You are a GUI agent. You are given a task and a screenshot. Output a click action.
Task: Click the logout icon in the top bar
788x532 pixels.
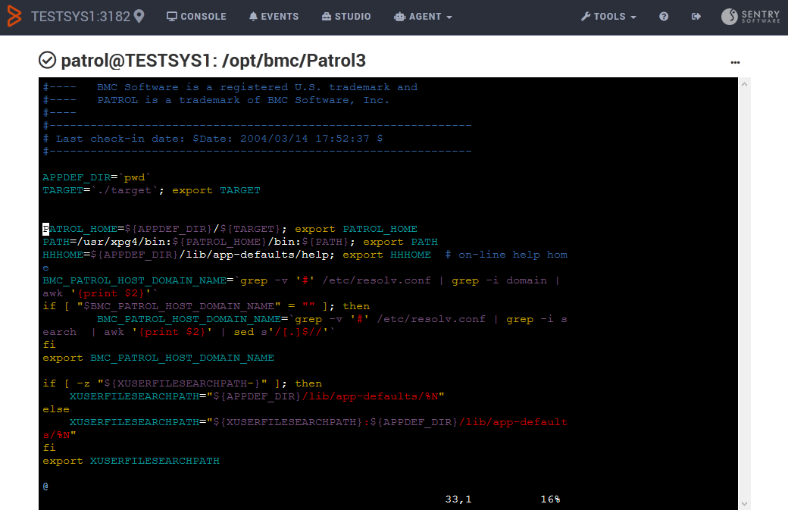tap(696, 15)
